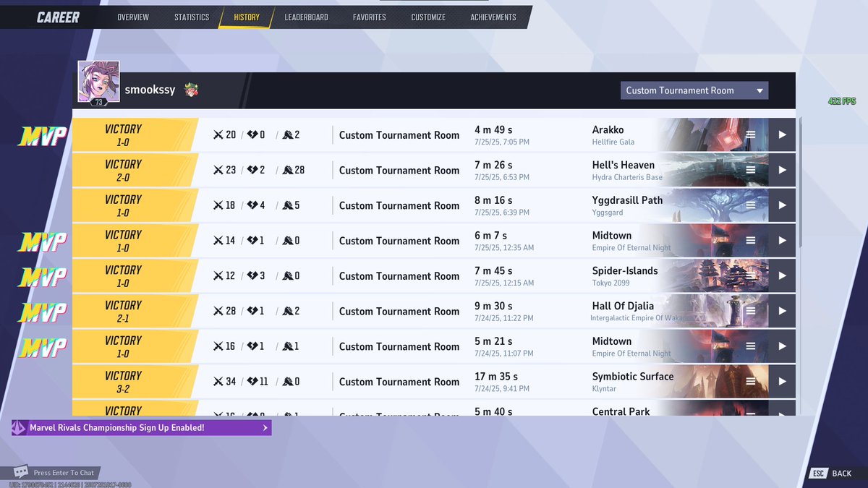Viewport: 868px width, 488px height.
Task: Select Victory 3-2 Symbiotic Surface result
Action: [x=135, y=382]
